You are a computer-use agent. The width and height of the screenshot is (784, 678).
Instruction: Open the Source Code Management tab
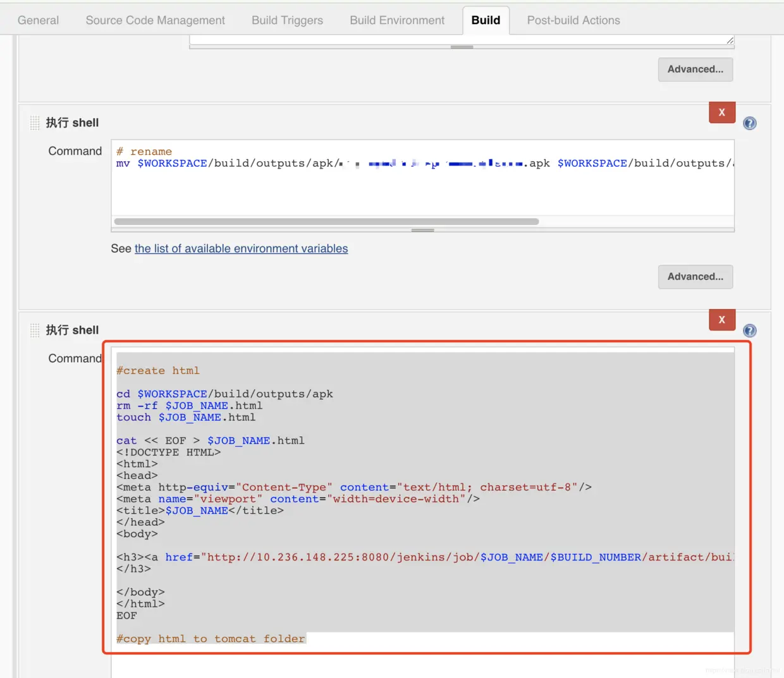coord(155,20)
